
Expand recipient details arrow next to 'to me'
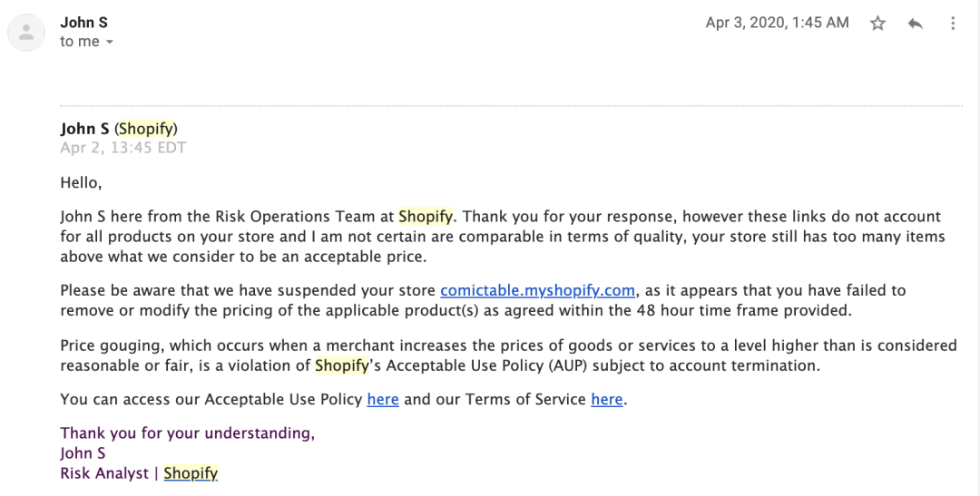click(x=110, y=42)
